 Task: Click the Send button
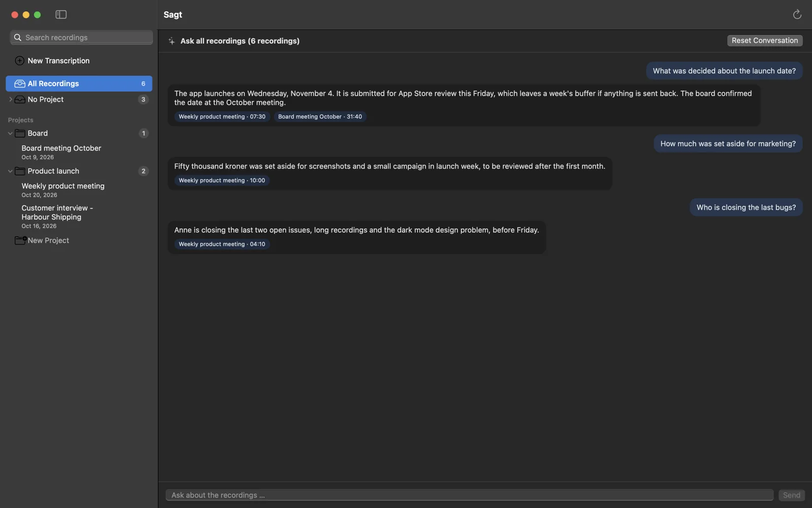pyautogui.click(x=791, y=495)
